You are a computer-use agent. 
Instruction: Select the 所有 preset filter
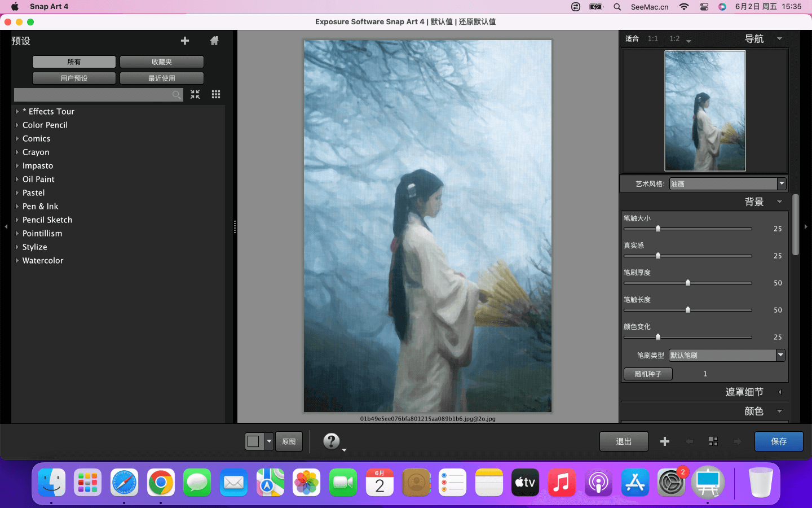tap(74, 62)
